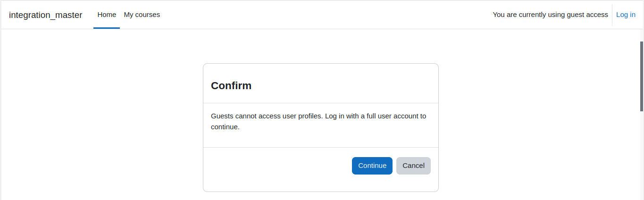Open the My courses tab
Viewport: 644px width, 200px height.
click(142, 15)
